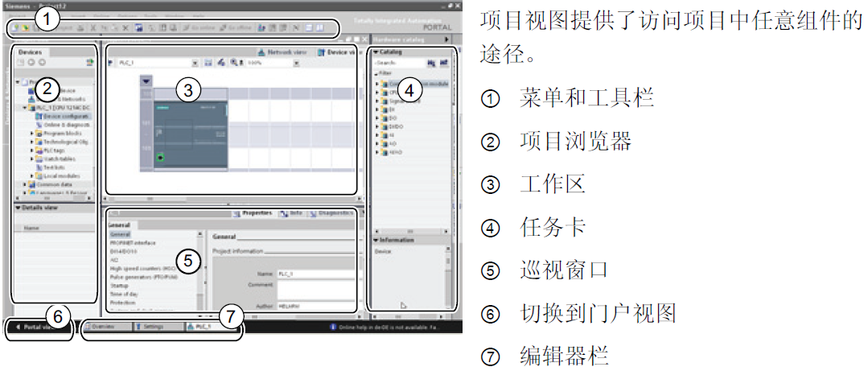Open the Info tab in inspector
The width and height of the screenshot is (868, 371).
(291, 213)
